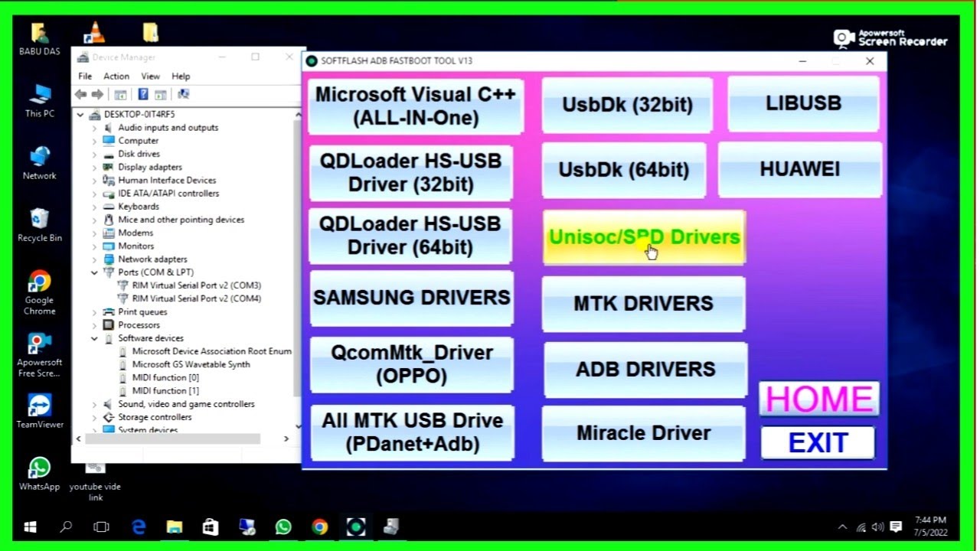The height and width of the screenshot is (551, 980).
Task: Click Show/Hide console tree toolbar icon
Action: tap(120, 94)
